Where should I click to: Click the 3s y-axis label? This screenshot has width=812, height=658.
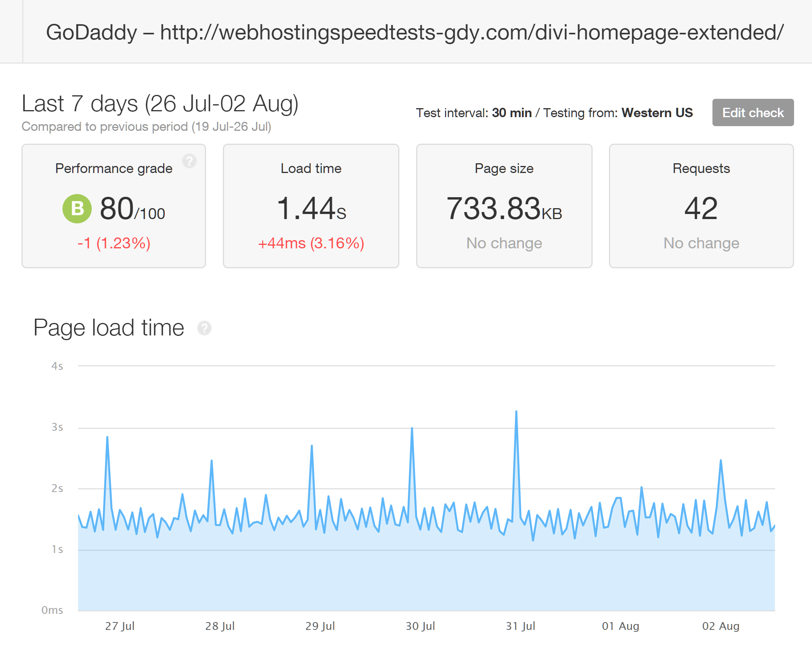(57, 427)
